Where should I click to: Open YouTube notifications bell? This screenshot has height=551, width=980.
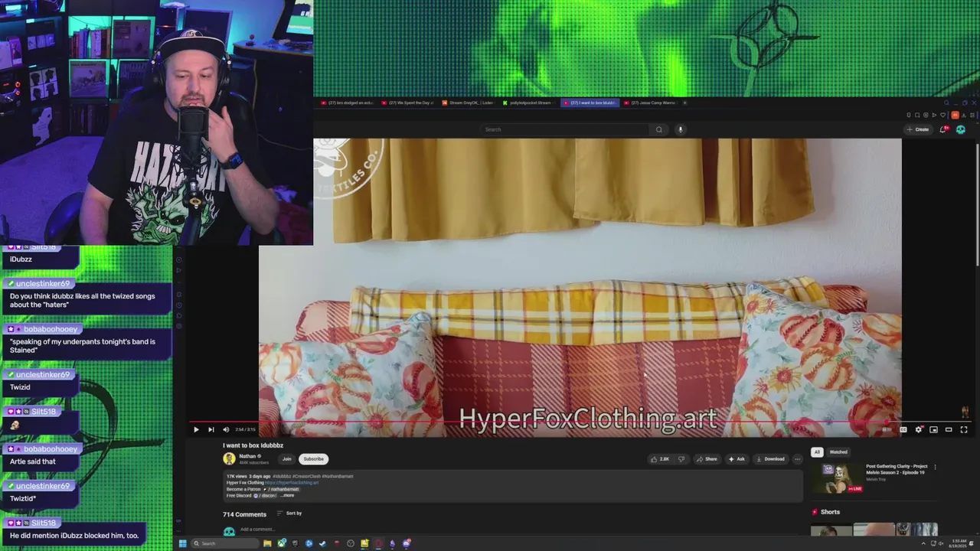(943, 129)
